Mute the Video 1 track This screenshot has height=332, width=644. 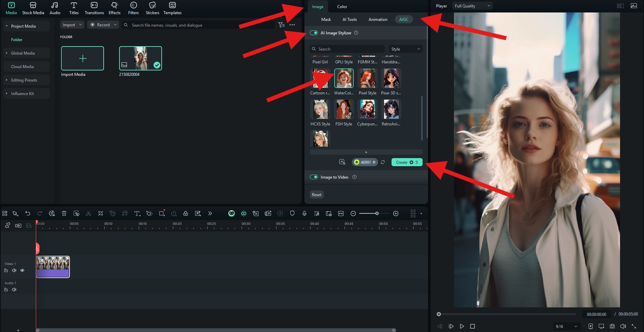coord(14,270)
